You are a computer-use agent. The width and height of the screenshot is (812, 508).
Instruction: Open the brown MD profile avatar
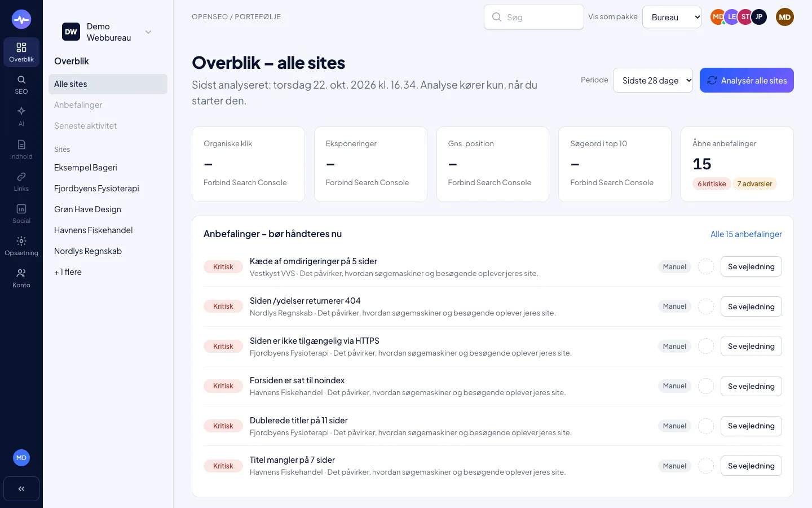click(785, 17)
